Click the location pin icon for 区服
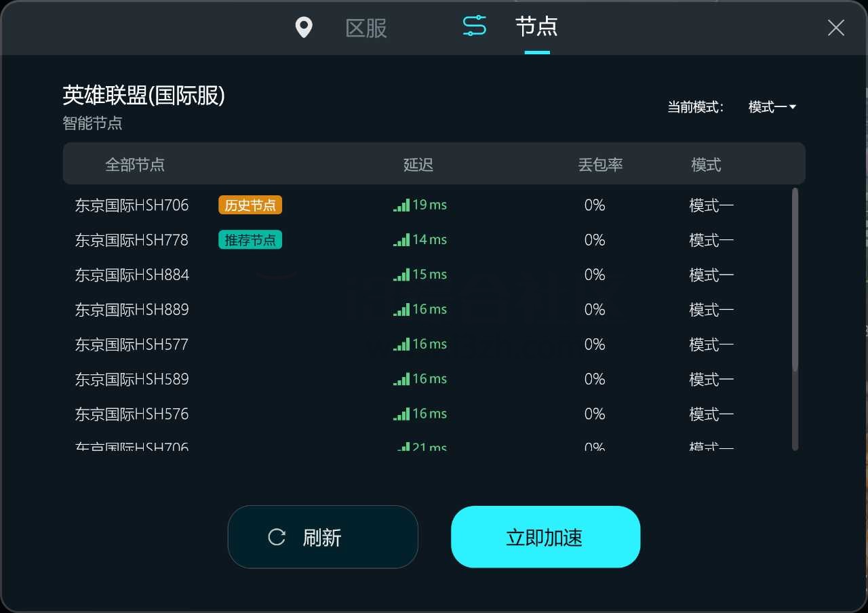Viewport: 868px width, 613px height. tap(304, 28)
